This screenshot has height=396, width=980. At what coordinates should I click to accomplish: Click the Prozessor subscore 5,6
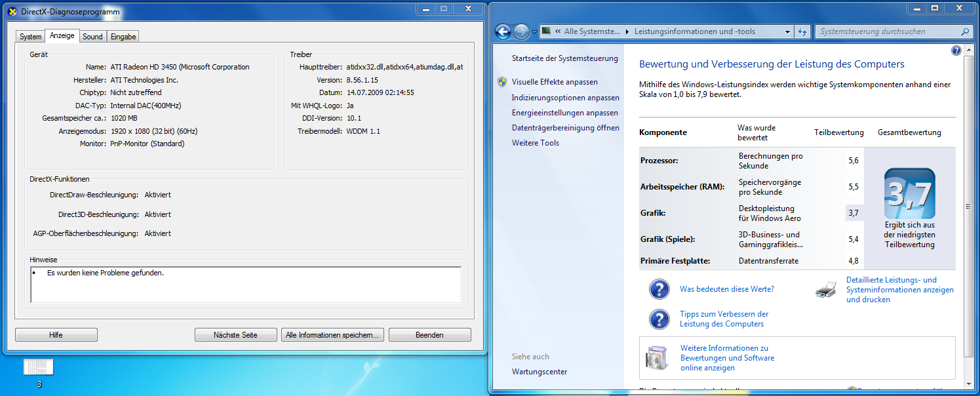[853, 161]
